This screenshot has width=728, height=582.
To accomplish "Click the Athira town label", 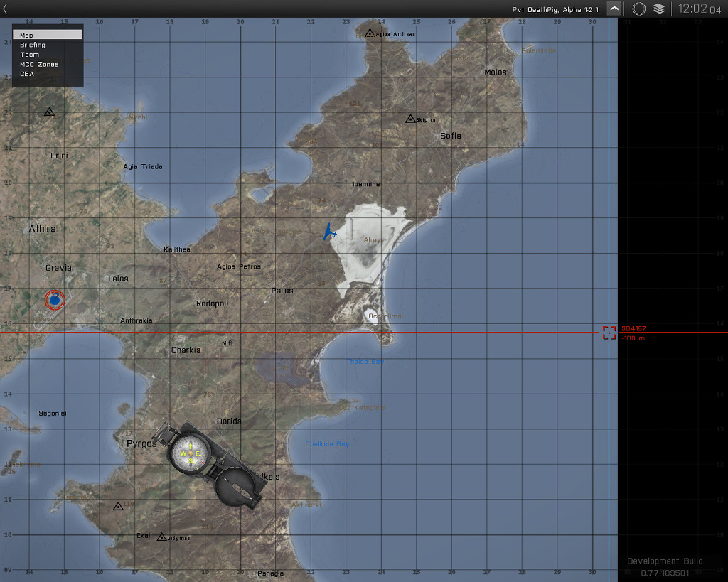I will 42,229.
